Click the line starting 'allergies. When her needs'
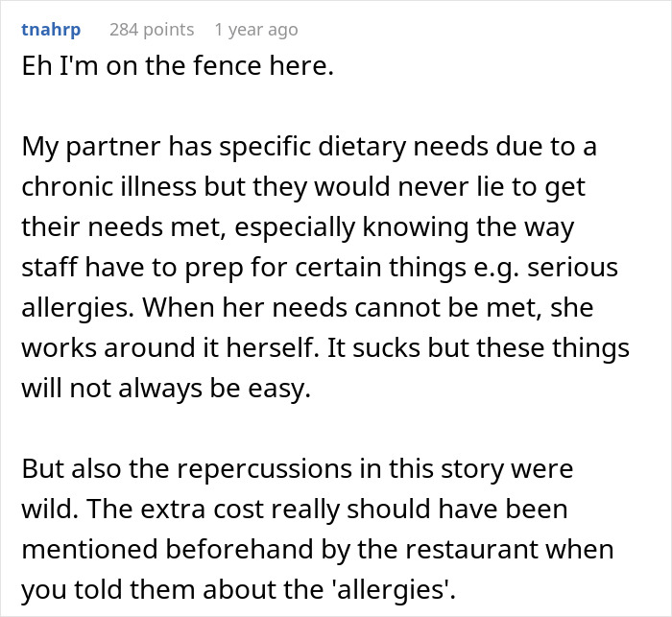The height and width of the screenshot is (617, 672). coord(307,308)
